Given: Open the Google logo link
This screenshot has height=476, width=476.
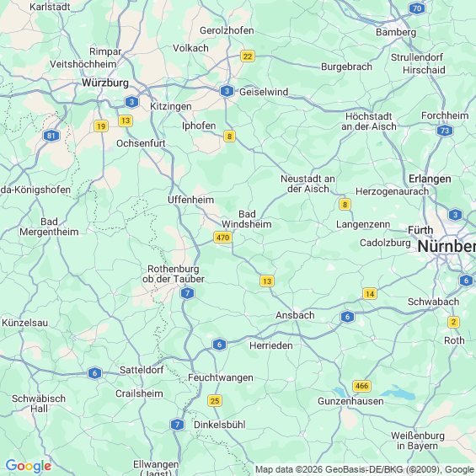Looking at the screenshot, I should (x=29, y=466).
